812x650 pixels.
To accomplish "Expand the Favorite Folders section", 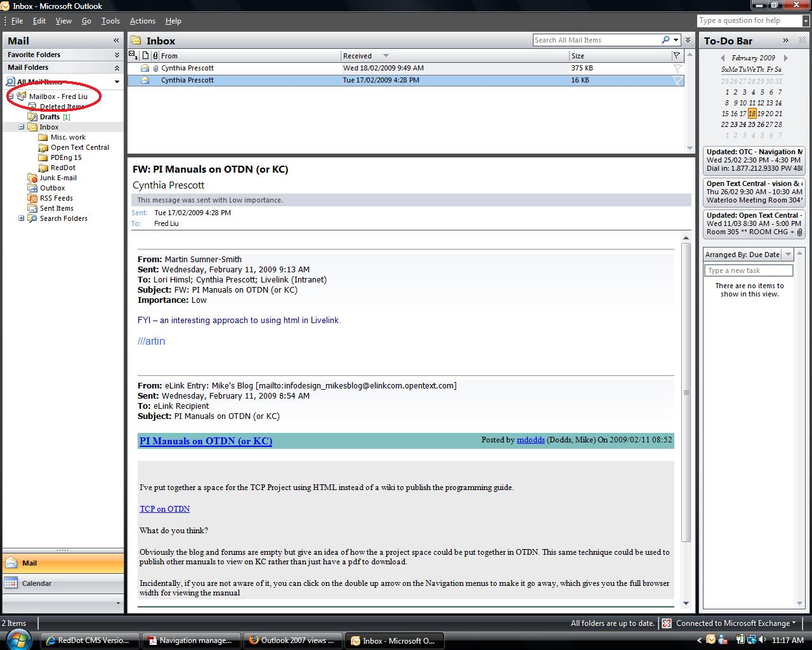I will point(117,55).
